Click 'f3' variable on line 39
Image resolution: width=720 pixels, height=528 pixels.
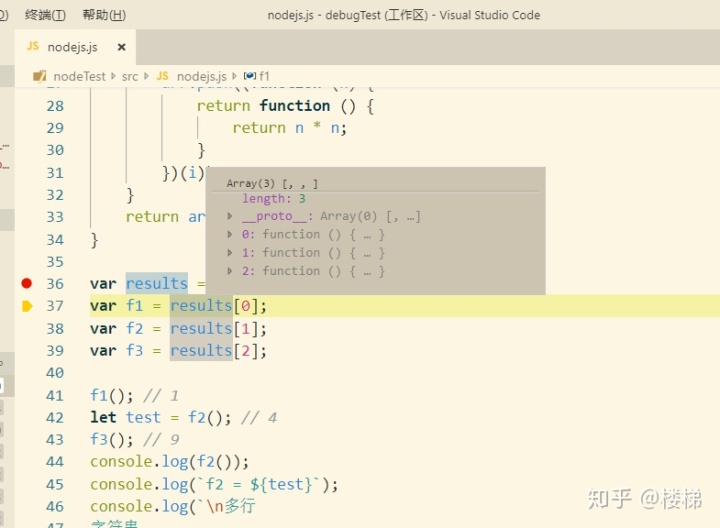(135, 351)
